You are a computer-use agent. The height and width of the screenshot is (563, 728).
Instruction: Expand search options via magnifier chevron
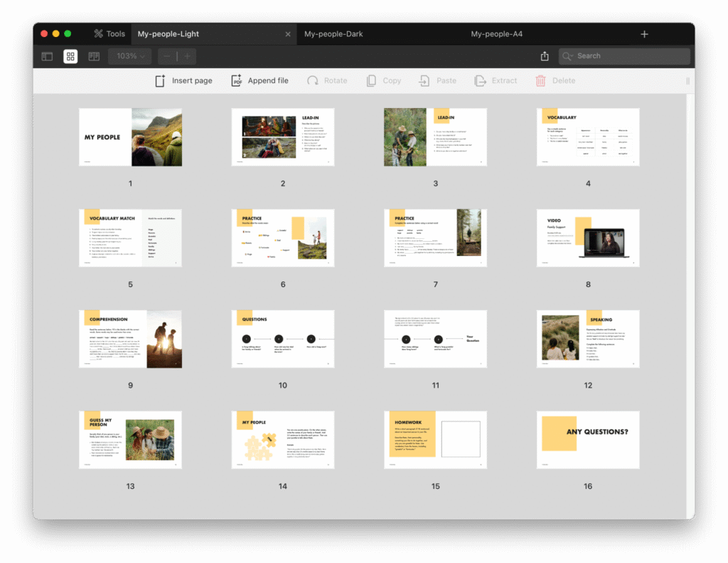(x=568, y=56)
